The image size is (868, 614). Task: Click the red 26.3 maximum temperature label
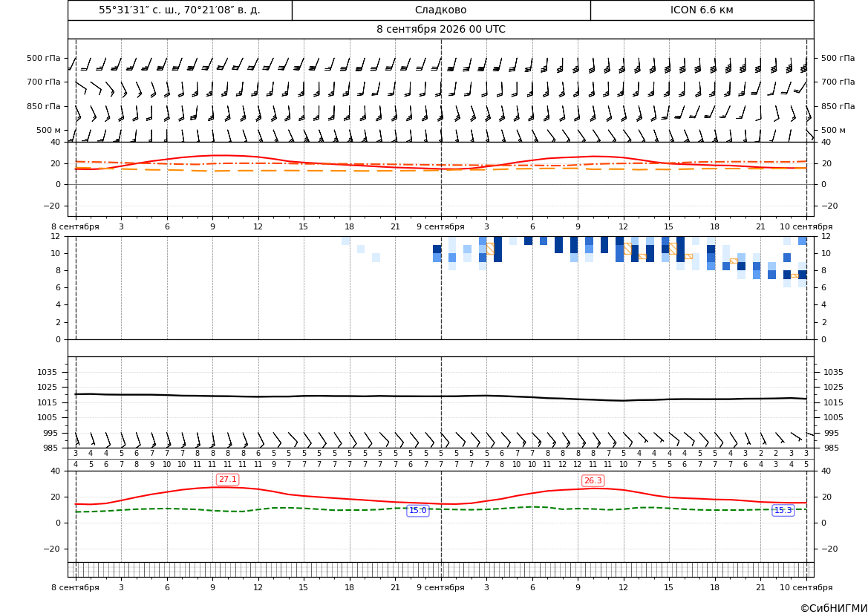[x=593, y=480]
